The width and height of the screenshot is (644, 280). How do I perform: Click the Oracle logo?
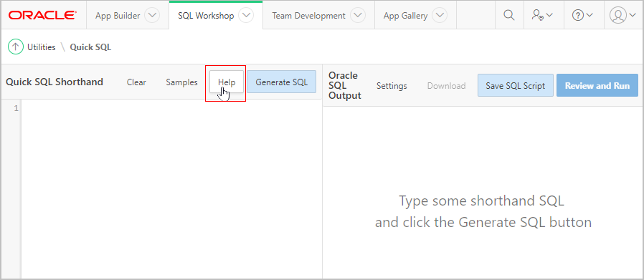(x=42, y=15)
